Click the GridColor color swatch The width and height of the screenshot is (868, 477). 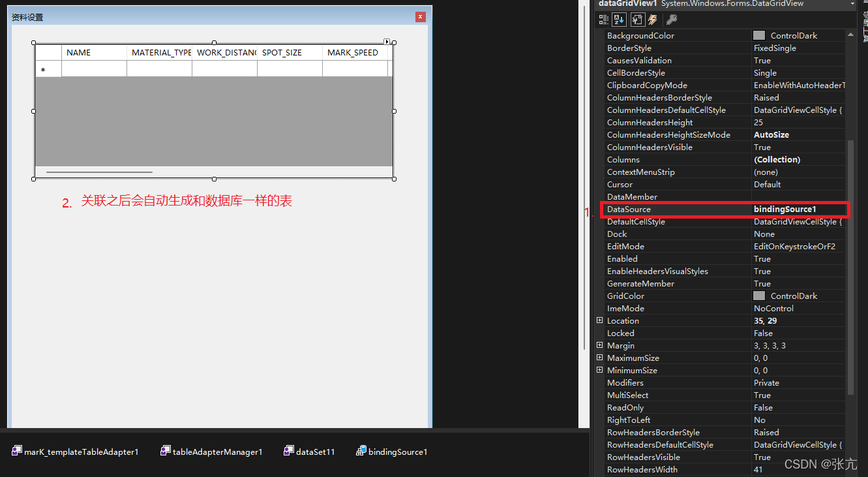(x=759, y=296)
